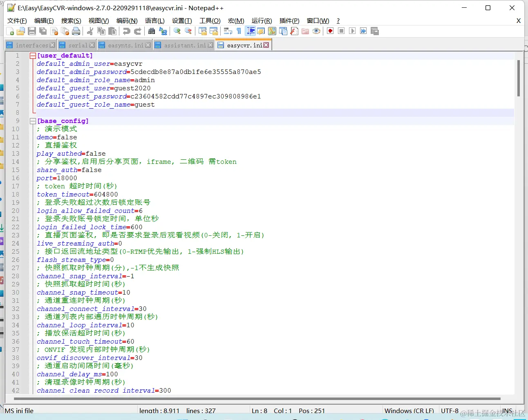Toggle the Document Map toolbar button
Screen dimensions: 528x420
272,31
